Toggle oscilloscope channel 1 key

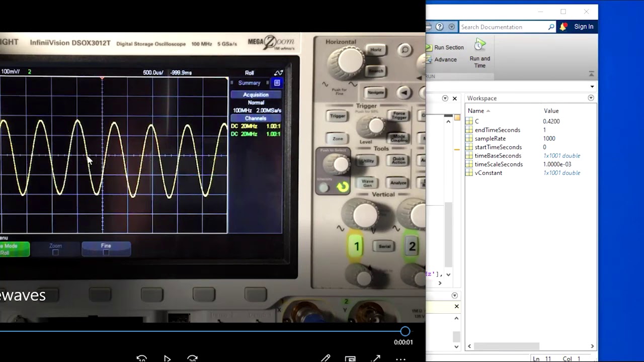(x=356, y=246)
